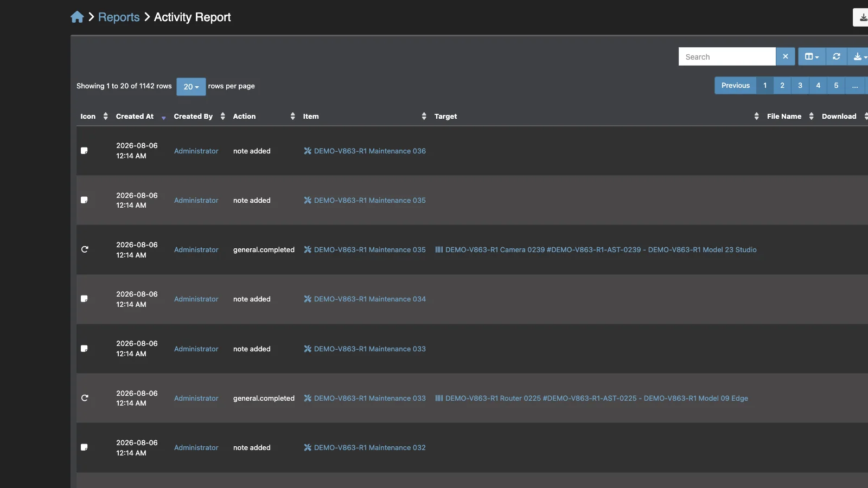Sort by Download column

844,116
